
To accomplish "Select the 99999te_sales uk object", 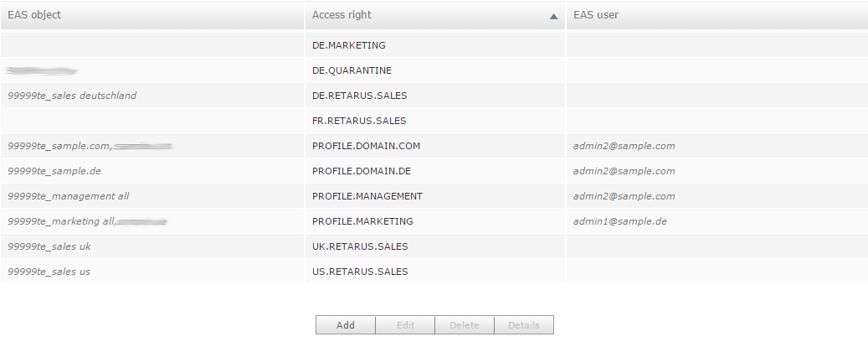I will [49, 246].
